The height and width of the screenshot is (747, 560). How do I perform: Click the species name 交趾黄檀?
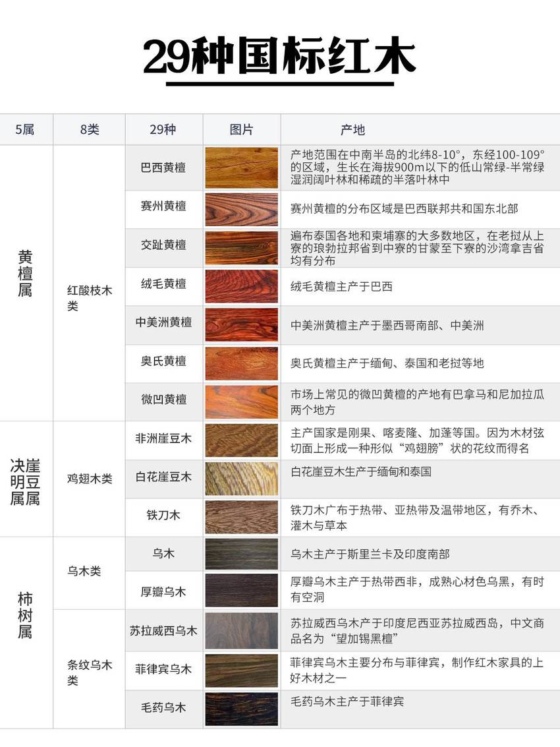[163, 245]
